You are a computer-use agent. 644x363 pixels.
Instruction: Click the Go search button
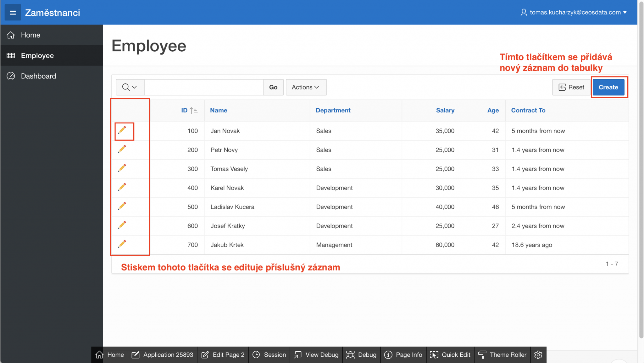coord(273,87)
